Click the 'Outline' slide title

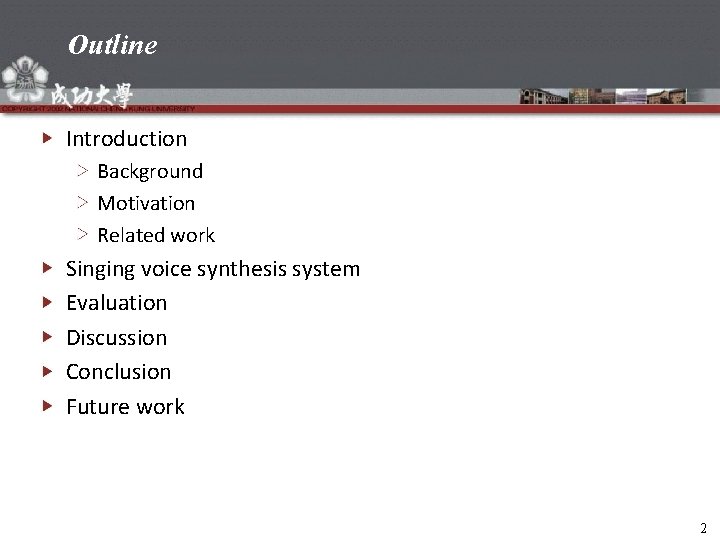click(x=112, y=45)
